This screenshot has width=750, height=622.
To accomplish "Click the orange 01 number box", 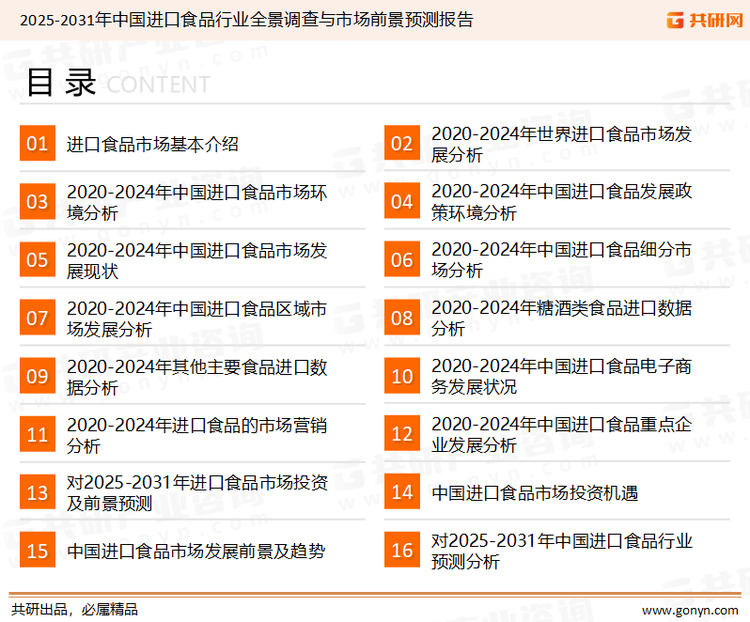I will pos(37,143).
